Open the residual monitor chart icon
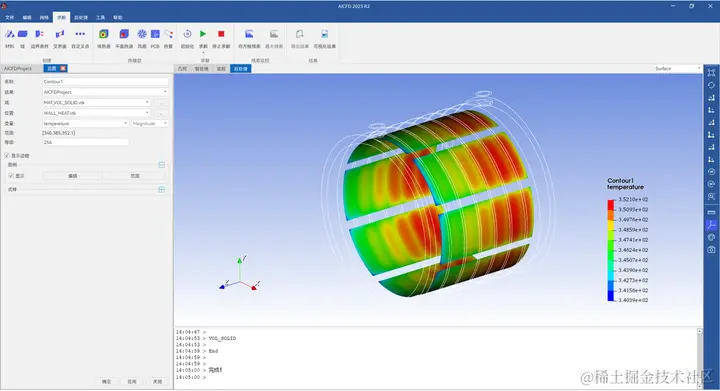720x391 pixels. (249, 34)
